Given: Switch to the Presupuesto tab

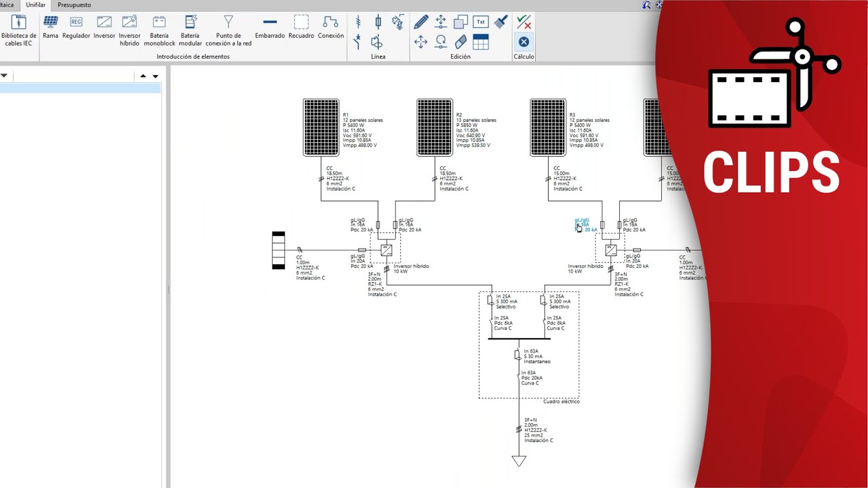Looking at the screenshot, I should (x=74, y=5).
